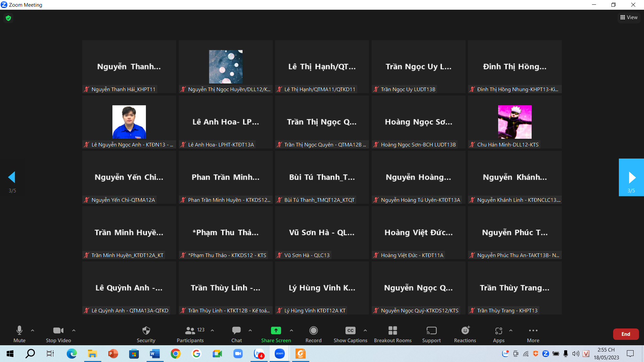The height and width of the screenshot is (362, 644).
Task: Start recording with the Record button
Action: pyautogui.click(x=313, y=334)
